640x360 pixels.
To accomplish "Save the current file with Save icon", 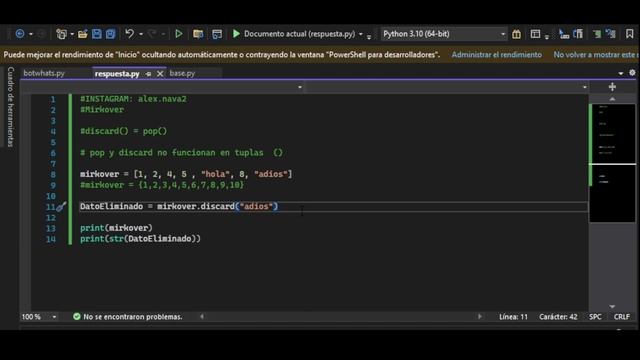I will pyautogui.click(x=96, y=34).
